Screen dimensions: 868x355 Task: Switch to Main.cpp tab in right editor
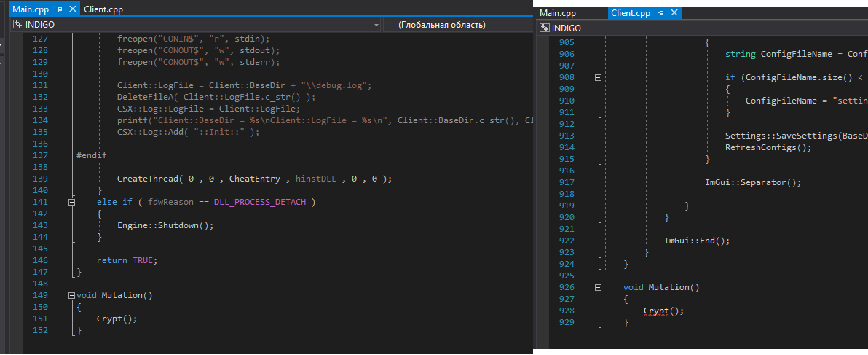click(x=558, y=13)
